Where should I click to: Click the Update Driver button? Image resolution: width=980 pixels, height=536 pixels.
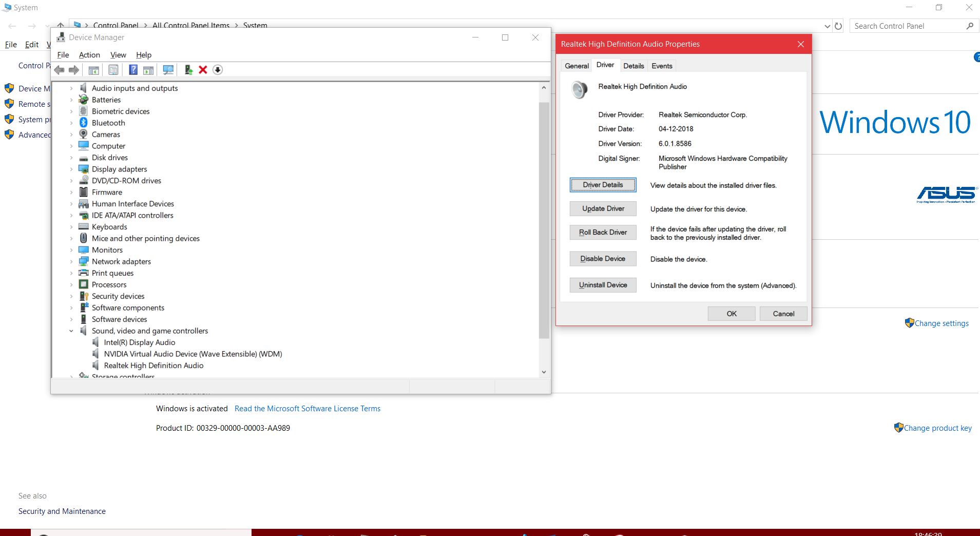tap(603, 208)
